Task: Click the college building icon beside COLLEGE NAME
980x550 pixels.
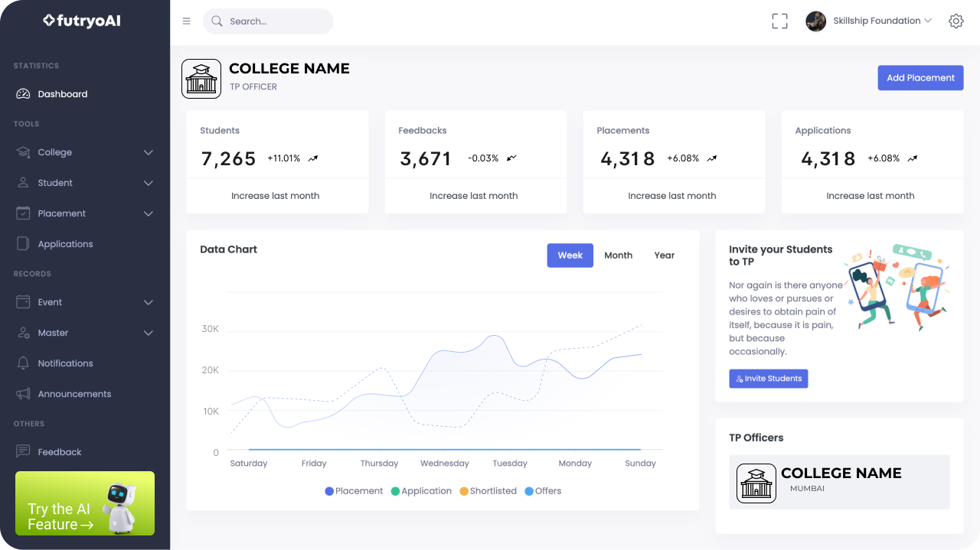Action: (x=201, y=78)
